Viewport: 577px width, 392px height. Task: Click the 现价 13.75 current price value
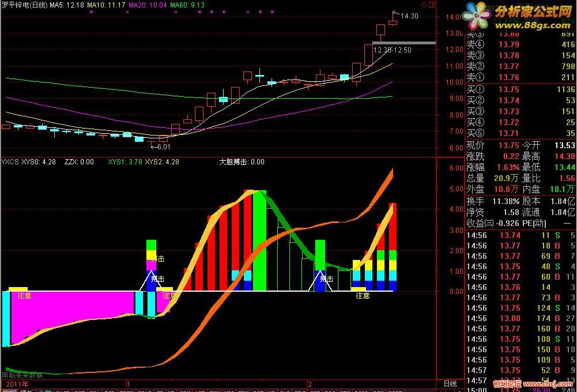pyautogui.click(x=509, y=145)
